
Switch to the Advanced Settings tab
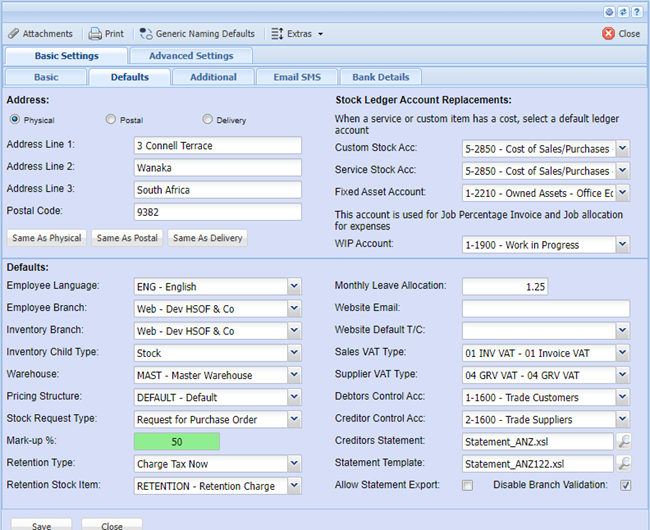click(190, 56)
